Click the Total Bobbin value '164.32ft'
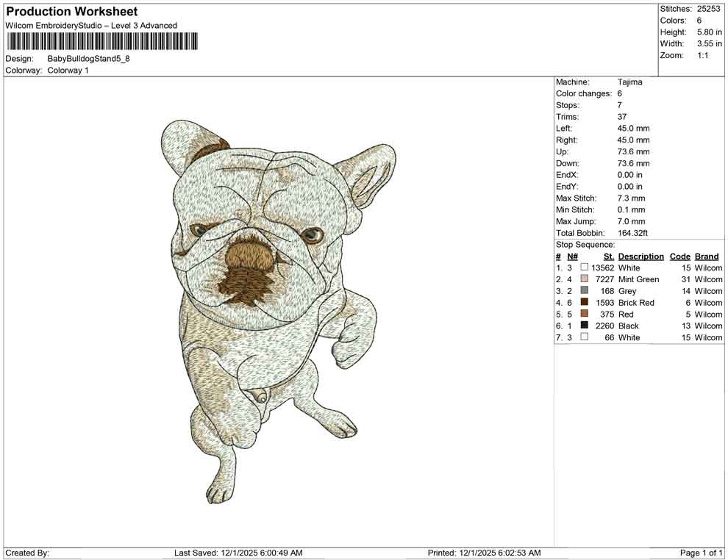Image resolution: width=728 pixels, height=560 pixels. tap(633, 233)
